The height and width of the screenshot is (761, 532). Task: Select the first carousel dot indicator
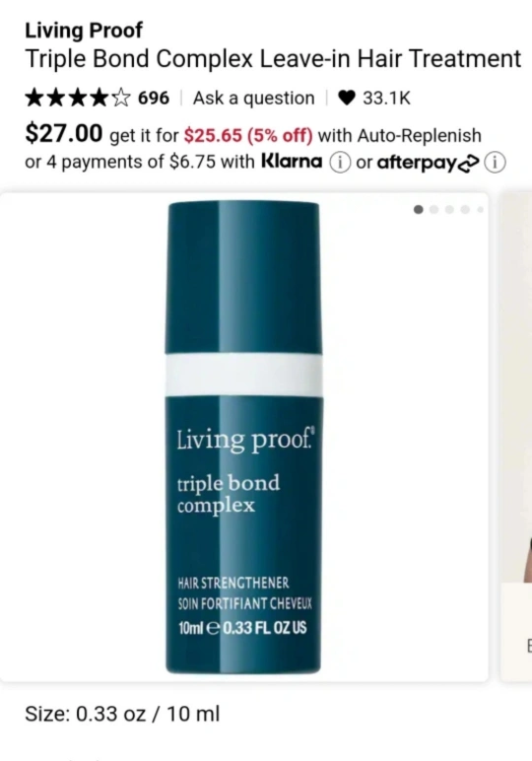[x=419, y=210]
